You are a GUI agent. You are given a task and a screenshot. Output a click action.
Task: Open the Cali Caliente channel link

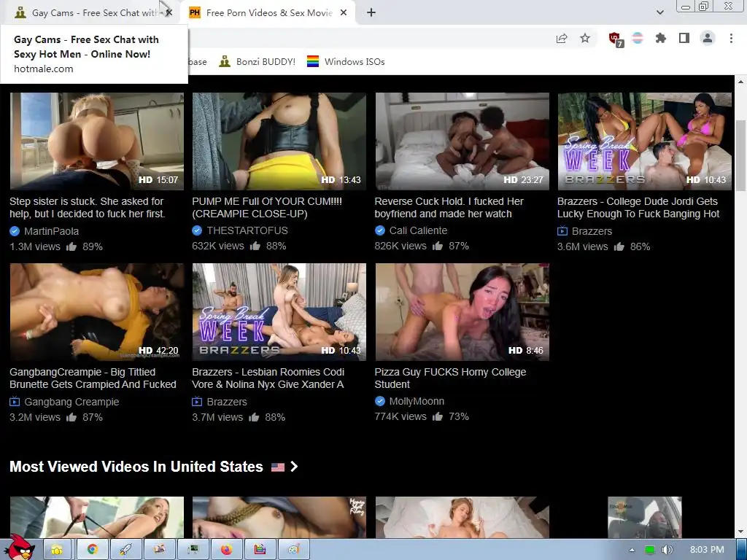418,230
